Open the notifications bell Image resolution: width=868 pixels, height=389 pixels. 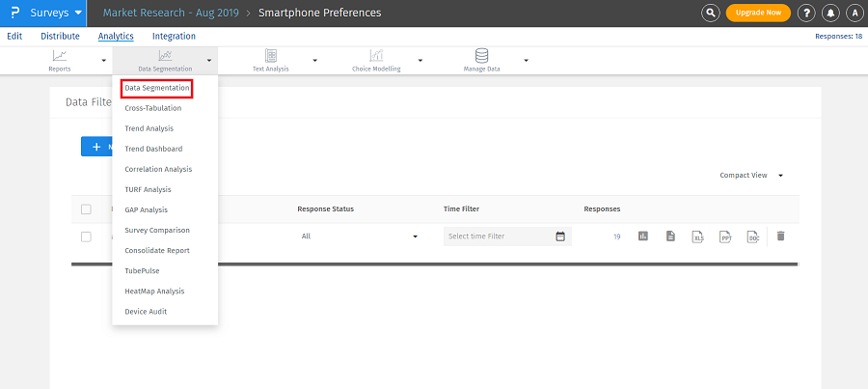[x=830, y=13]
